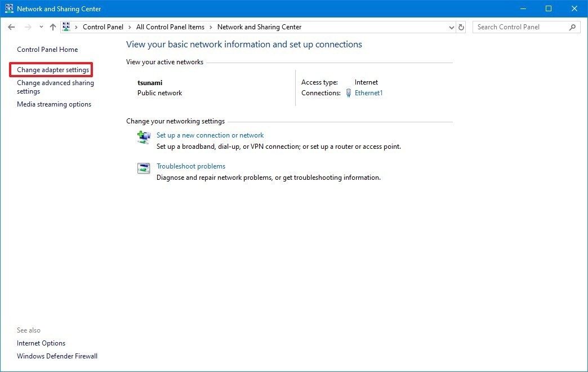588x372 pixels.
Task: Click the Troubleshoot problems monitor icon
Action: (x=144, y=168)
